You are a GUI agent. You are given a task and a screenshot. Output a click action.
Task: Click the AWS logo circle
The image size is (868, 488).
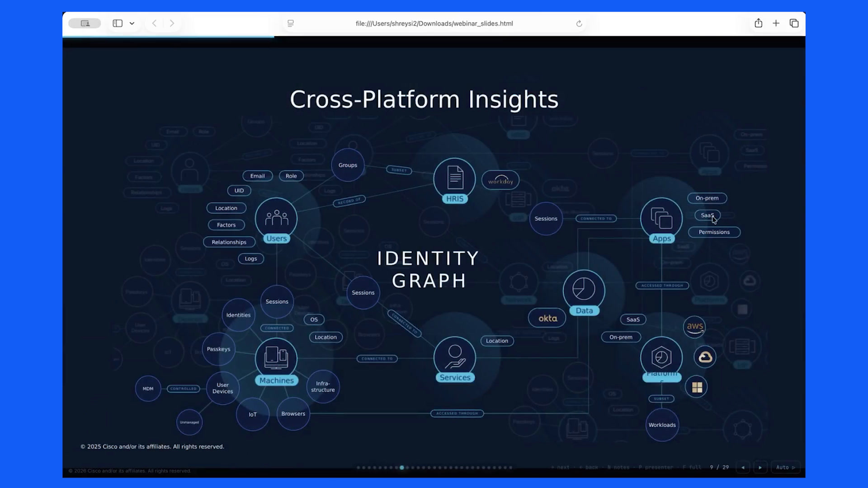(695, 327)
